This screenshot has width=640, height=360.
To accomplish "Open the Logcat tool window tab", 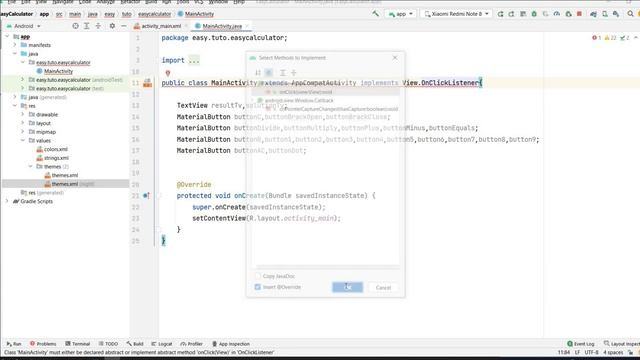I will 162,344.
